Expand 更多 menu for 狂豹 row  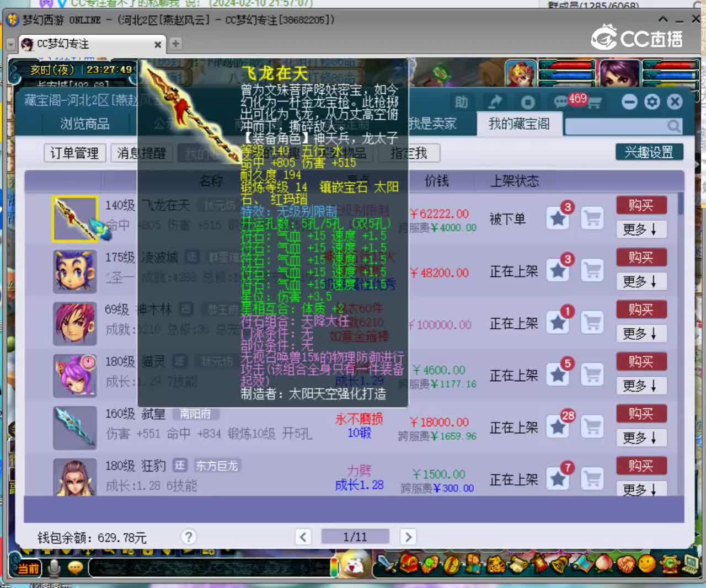(x=641, y=489)
